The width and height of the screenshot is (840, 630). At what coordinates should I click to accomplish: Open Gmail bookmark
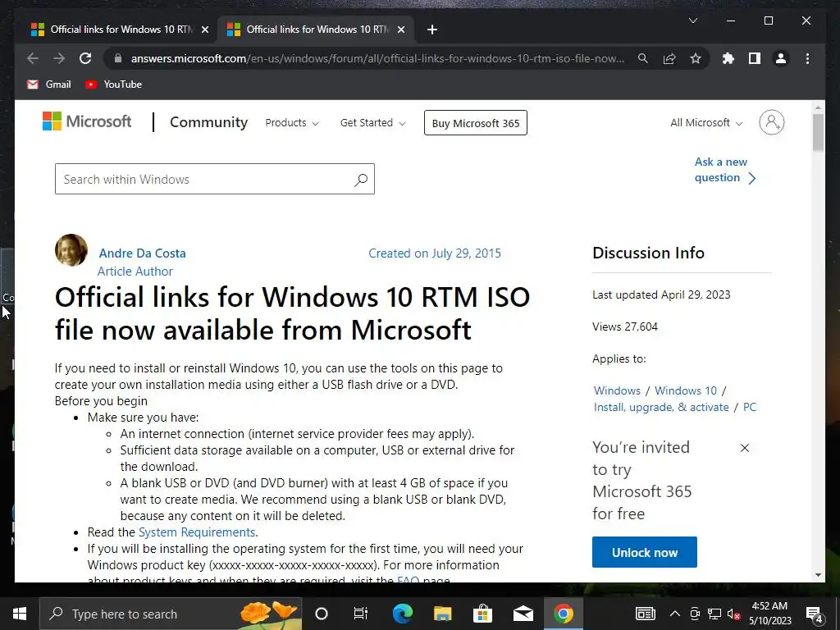(x=48, y=84)
